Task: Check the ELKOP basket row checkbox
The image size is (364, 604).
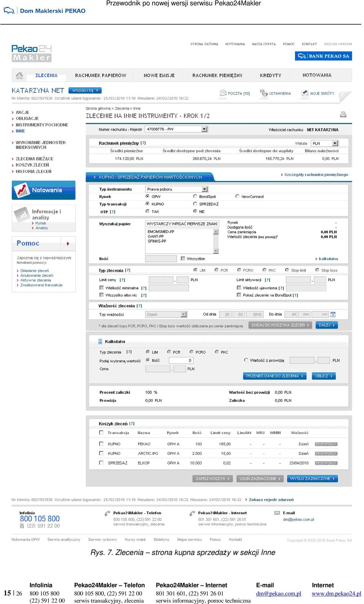Action: tap(101, 462)
